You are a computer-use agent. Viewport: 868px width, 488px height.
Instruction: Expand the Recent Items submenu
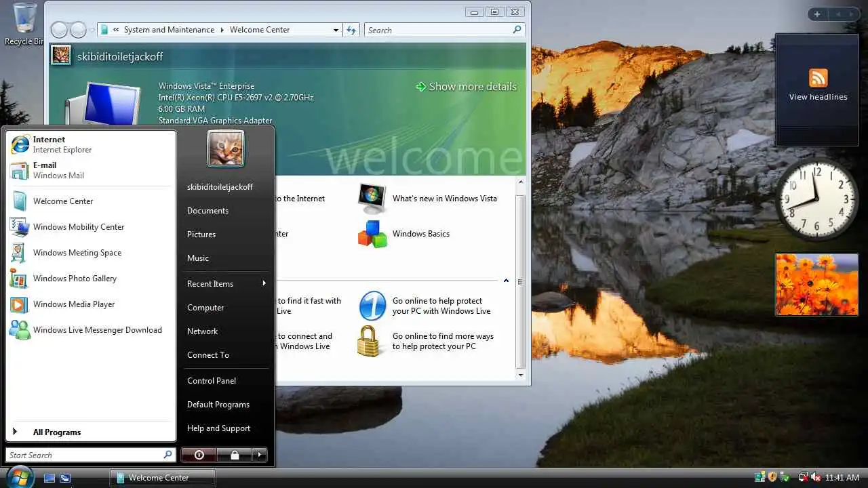click(226, 284)
